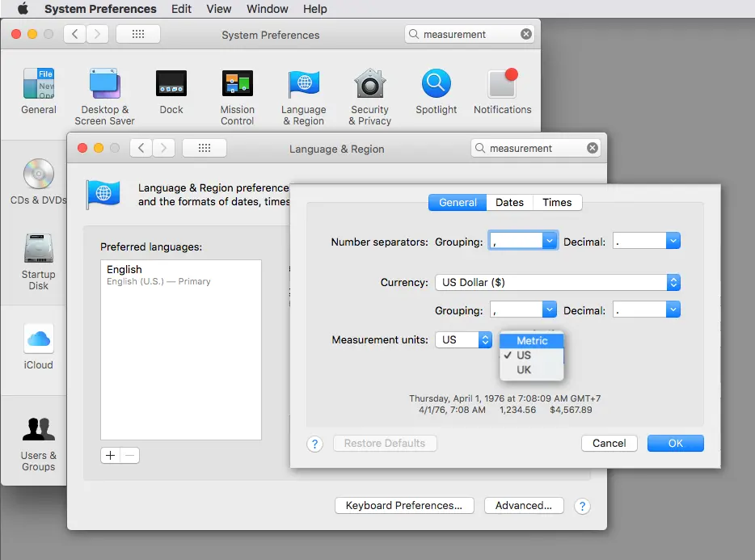Choose Metric from measurement units menu
This screenshot has height=560, width=755.
[532, 341]
